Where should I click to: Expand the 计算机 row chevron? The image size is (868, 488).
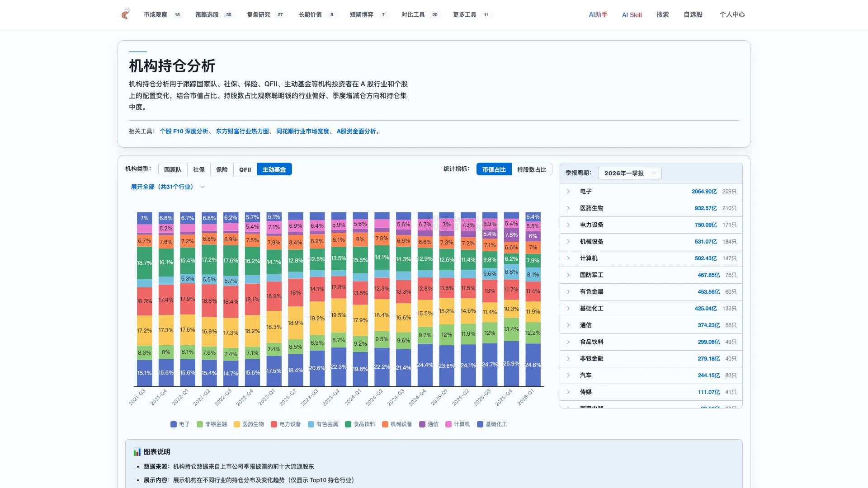(x=568, y=258)
